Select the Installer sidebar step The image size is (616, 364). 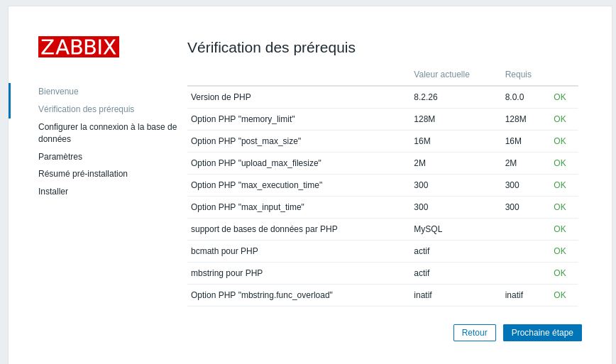(x=53, y=192)
